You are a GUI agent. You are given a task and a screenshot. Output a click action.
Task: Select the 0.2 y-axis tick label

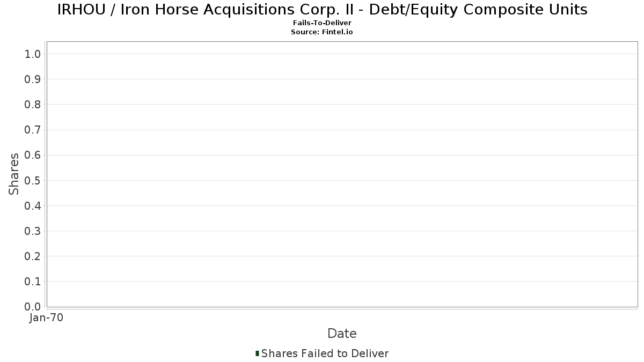click(x=33, y=256)
